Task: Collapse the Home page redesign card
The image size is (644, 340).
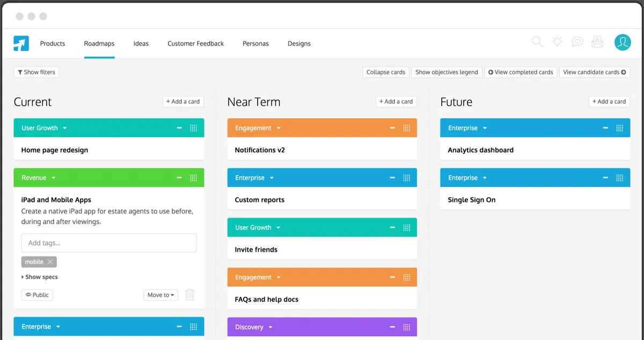Action: (179, 128)
